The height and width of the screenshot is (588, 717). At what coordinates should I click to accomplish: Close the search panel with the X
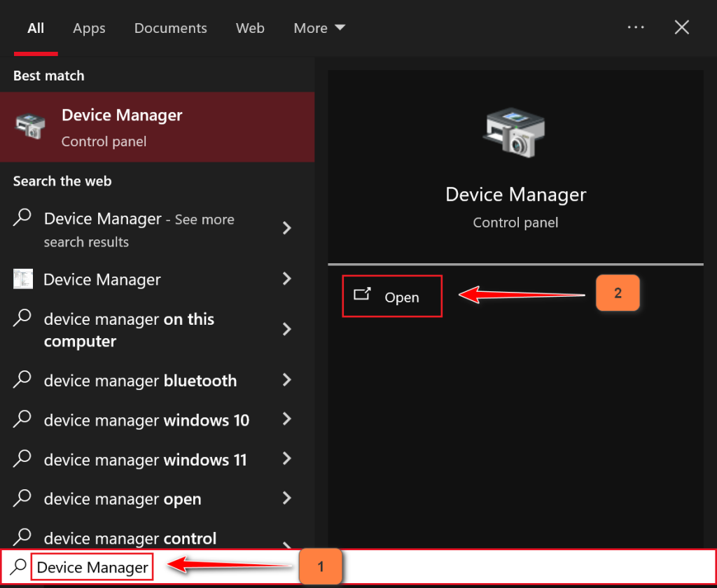681,27
